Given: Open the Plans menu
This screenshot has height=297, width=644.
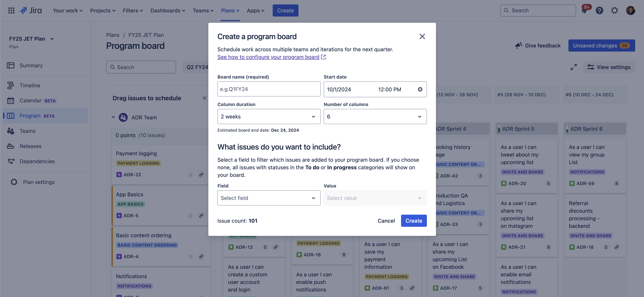Looking at the screenshot, I should [x=230, y=10].
